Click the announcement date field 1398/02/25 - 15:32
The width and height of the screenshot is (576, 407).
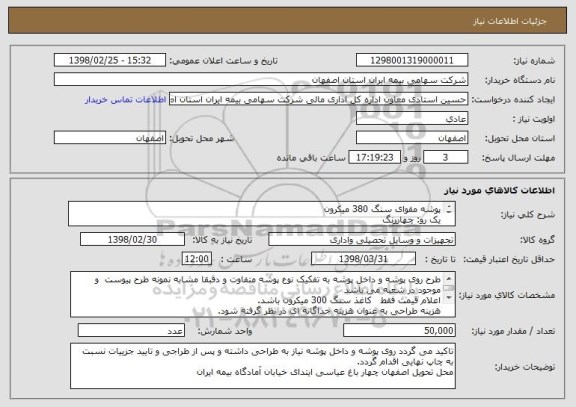110,60
